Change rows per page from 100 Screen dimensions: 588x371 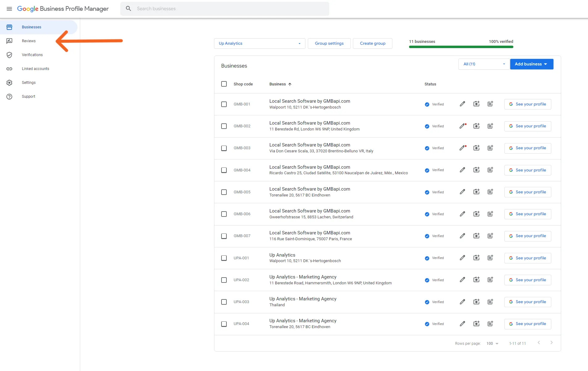492,344
